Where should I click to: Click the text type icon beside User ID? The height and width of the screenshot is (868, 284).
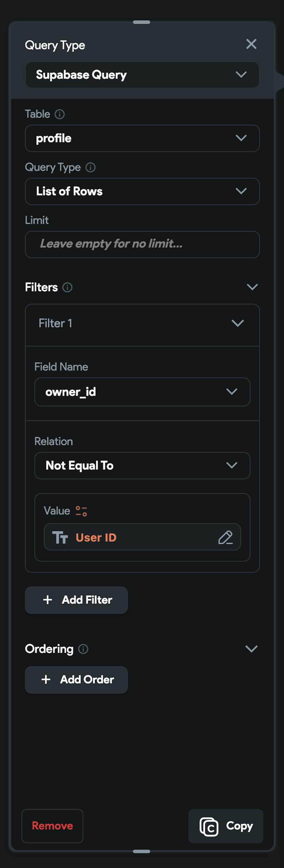(x=60, y=538)
